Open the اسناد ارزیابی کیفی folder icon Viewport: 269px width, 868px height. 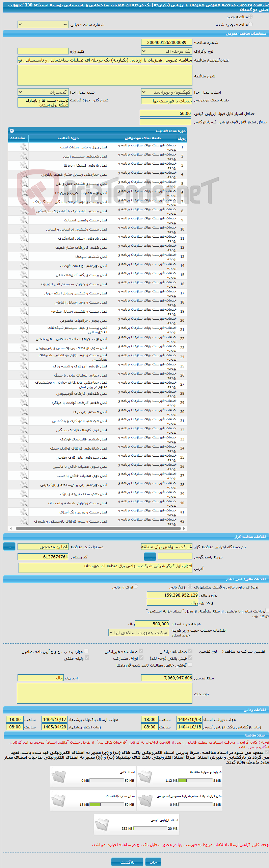[102, 824]
